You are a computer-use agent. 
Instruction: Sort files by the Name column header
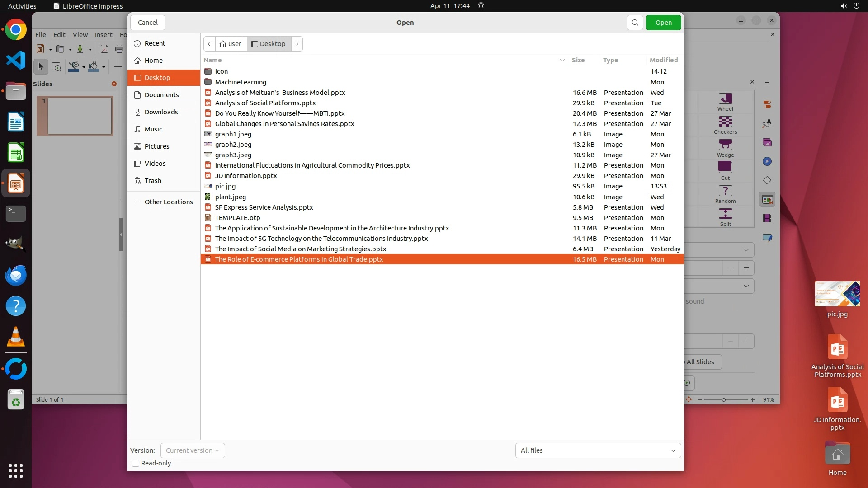[212, 60]
